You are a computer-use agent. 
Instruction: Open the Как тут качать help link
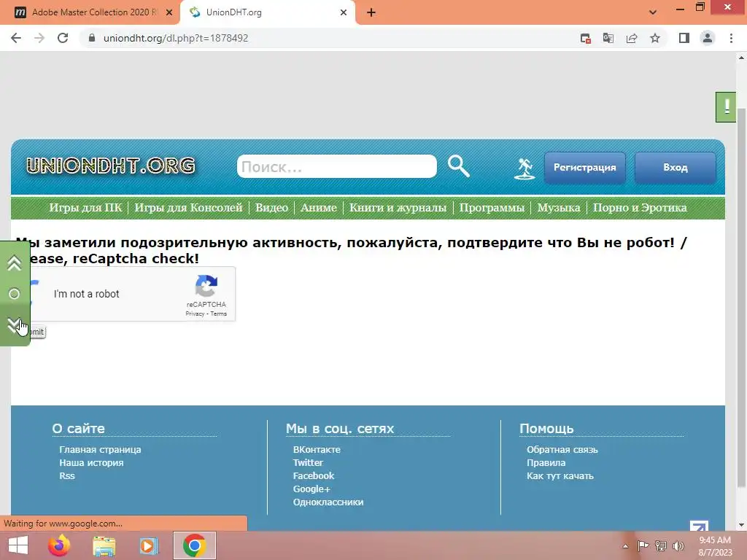point(560,475)
